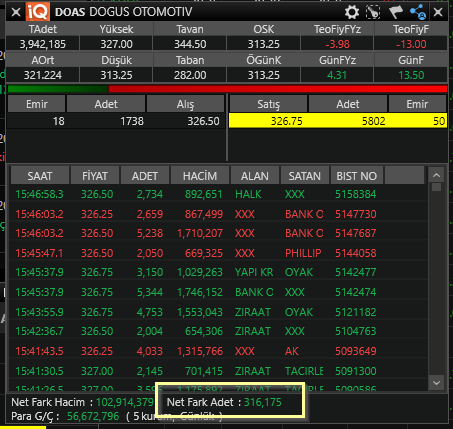Click TACIRLE seller row 5091300

tap(218, 371)
